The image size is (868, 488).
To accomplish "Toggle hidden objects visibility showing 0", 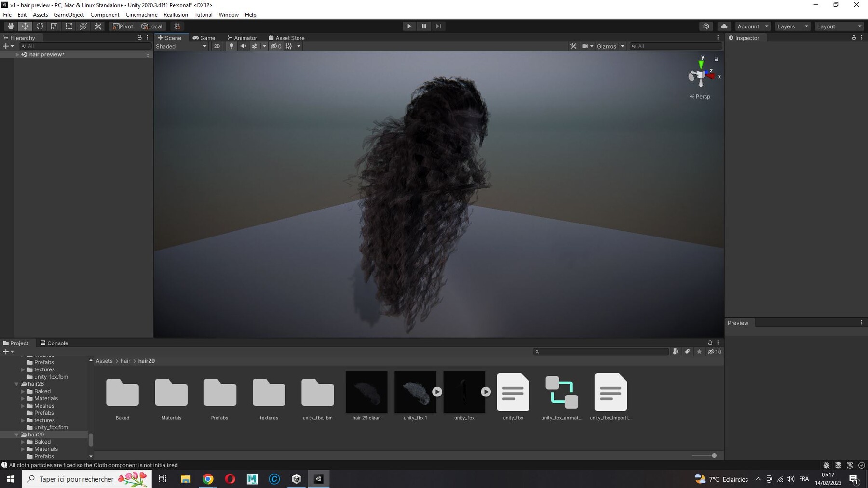I will click(276, 46).
